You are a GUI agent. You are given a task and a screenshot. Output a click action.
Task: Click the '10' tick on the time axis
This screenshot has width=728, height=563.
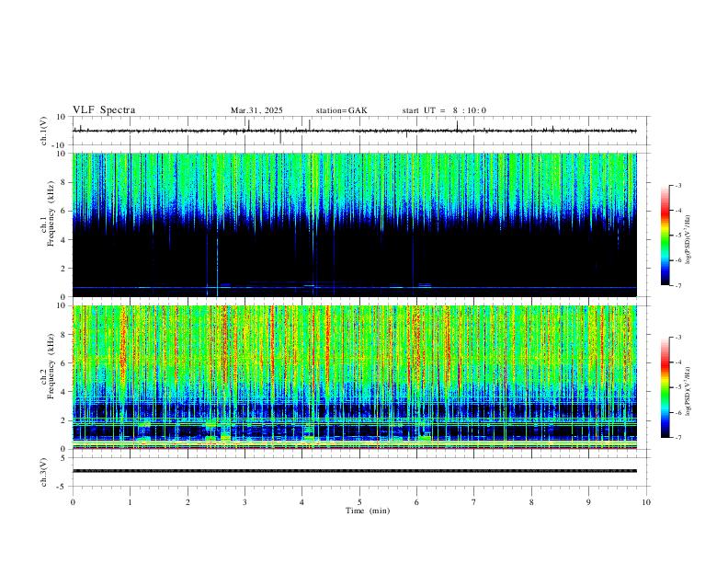point(646,502)
